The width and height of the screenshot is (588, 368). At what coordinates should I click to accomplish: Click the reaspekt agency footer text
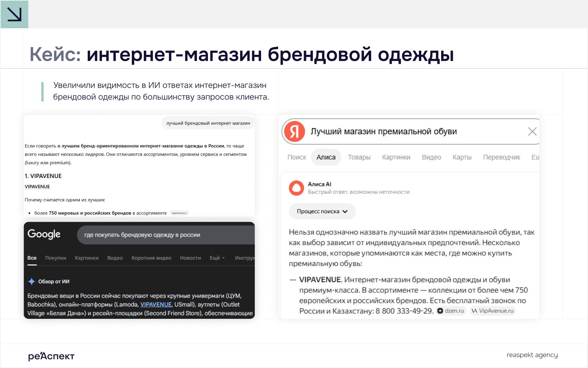532,355
